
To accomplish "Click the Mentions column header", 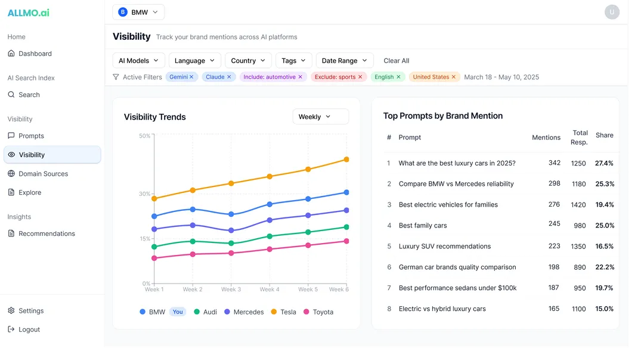I will tap(546, 138).
